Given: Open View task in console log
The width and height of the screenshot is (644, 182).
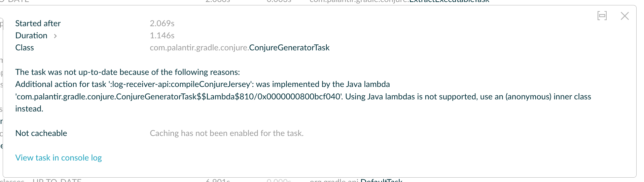Looking at the screenshot, I should [59, 158].
